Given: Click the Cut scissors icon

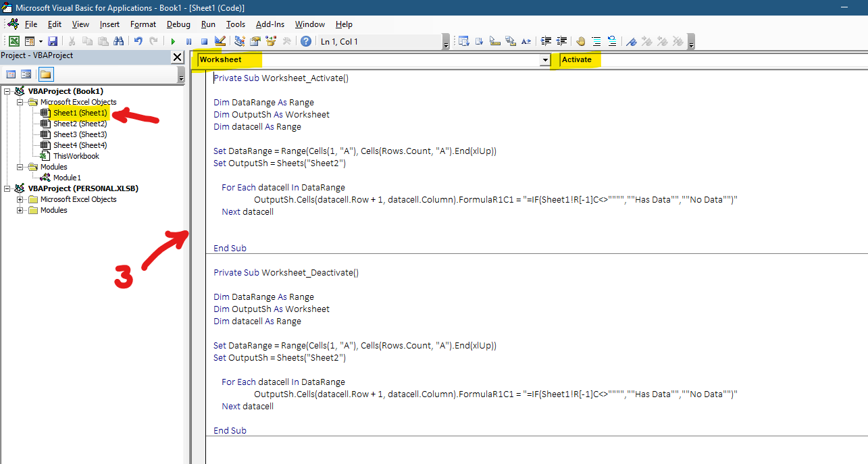Looking at the screenshot, I should point(72,41).
